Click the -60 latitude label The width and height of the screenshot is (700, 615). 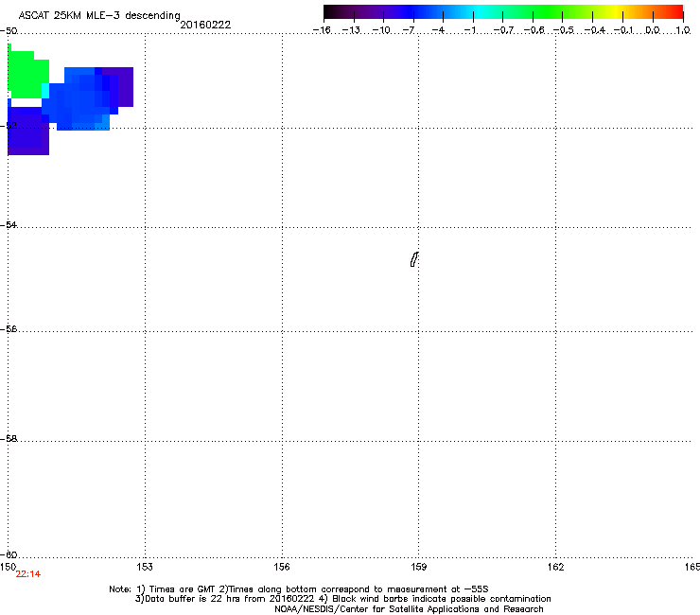[x=9, y=554]
